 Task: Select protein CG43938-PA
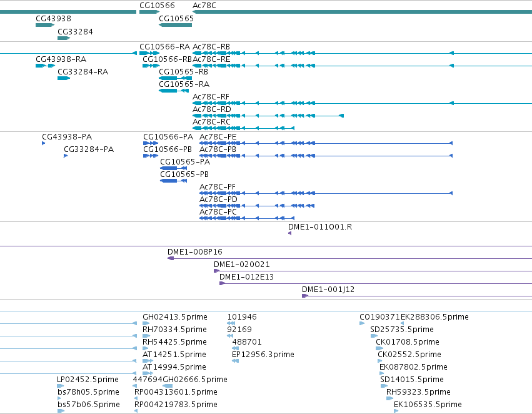[67, 137]
